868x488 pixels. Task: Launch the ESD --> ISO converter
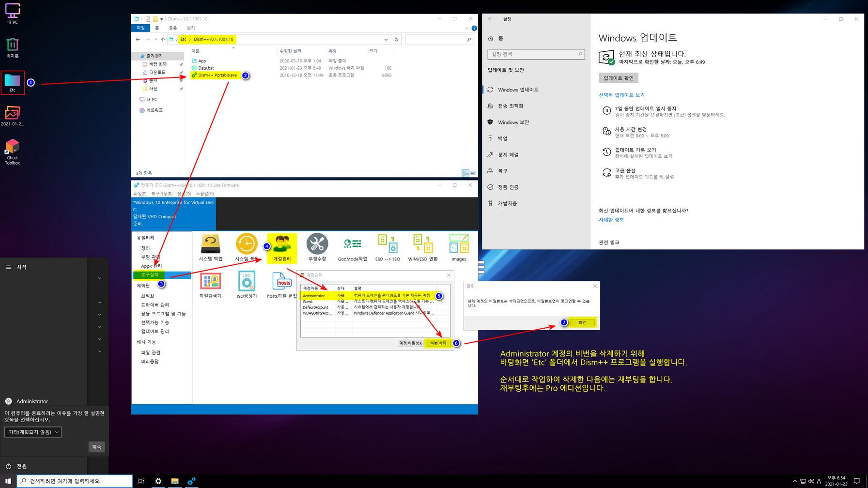[387, 248]
